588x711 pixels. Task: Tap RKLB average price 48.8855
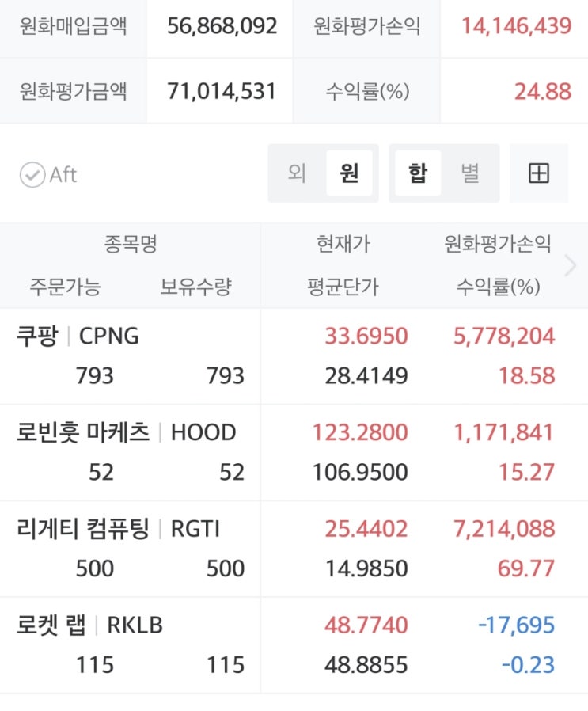coord(366,665)
